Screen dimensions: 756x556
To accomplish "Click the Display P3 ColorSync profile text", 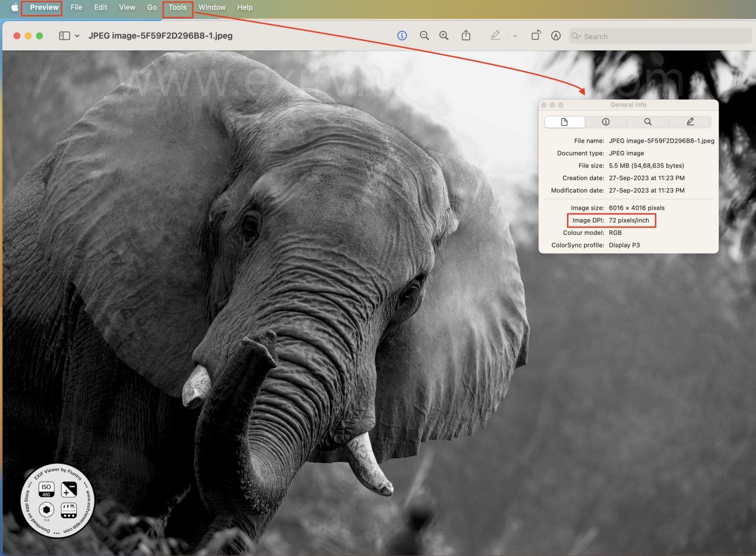I will coord(623,245).
